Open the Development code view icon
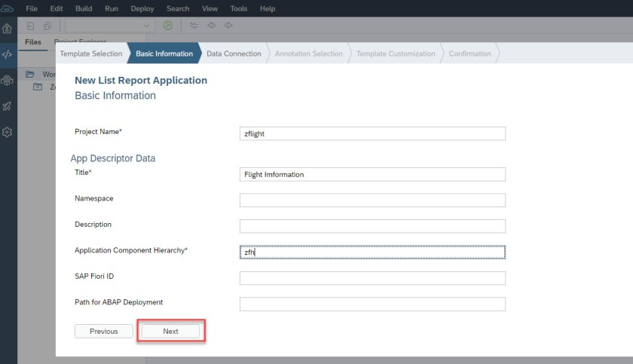Screen dimensions: 633x364 (x=8, y=54)
